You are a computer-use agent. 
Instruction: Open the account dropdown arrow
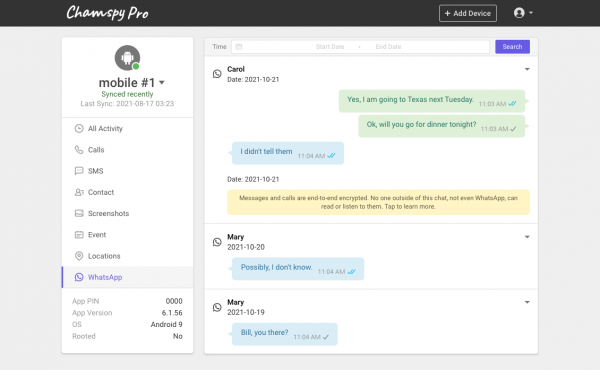click(531, 13)
